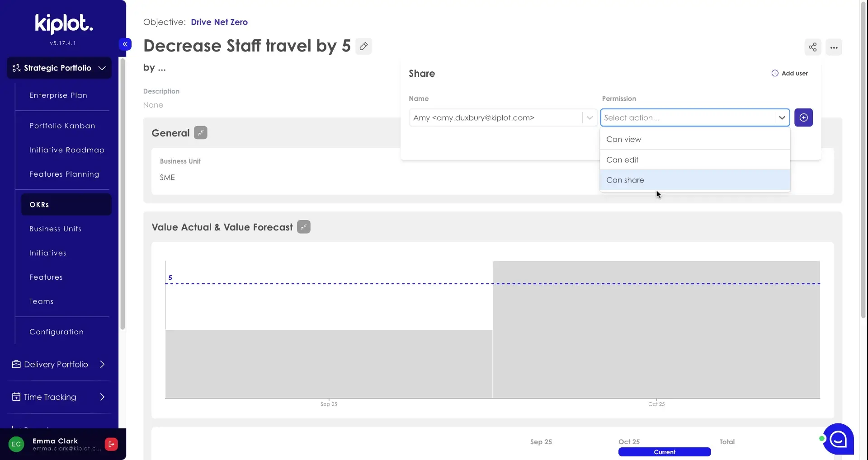The height and width of the screenshot is (460, 868).
Task: Collapse the General section
Action: pyautogui.click(x=200, y=133)
